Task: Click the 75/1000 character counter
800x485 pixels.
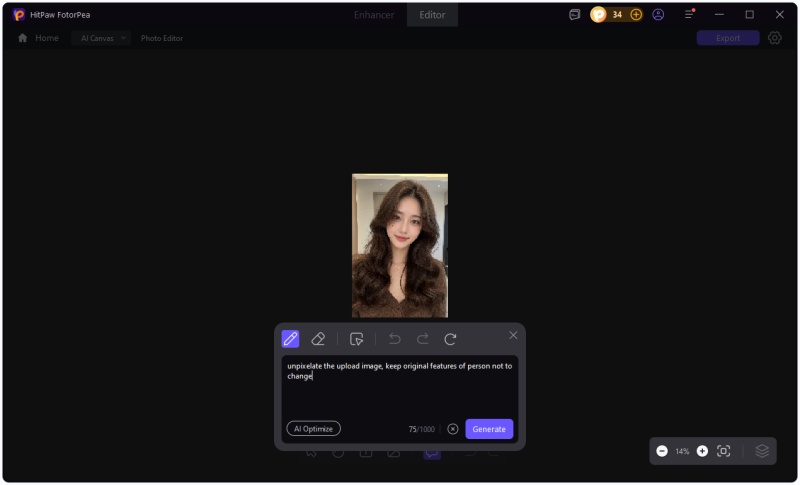Action: coord(421,429)
